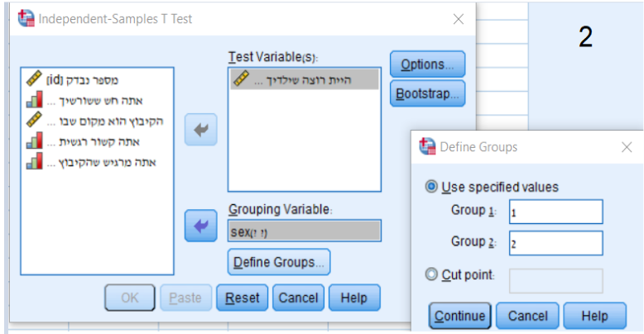Select the Use specified values radio button
The height and width of the screenshot is (334, 644).
(x=431, y=187)
